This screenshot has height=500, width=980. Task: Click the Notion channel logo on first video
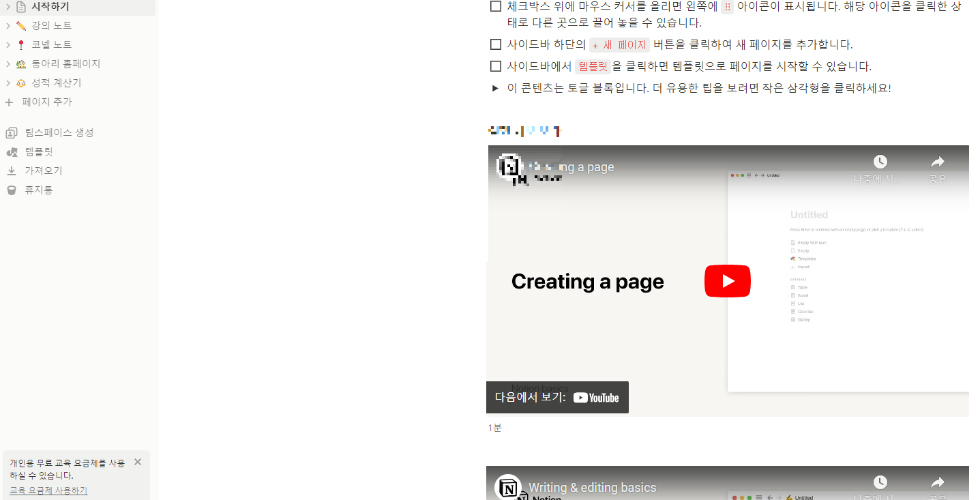[x=509, y=167]
